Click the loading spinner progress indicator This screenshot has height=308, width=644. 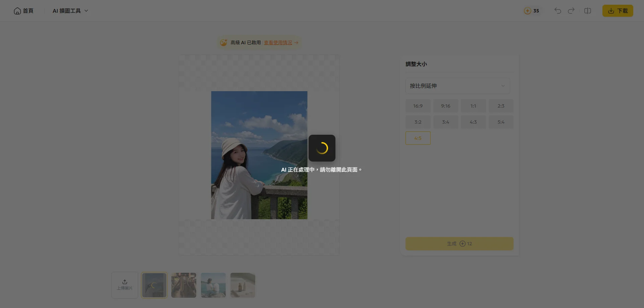[x=322, y=148]
